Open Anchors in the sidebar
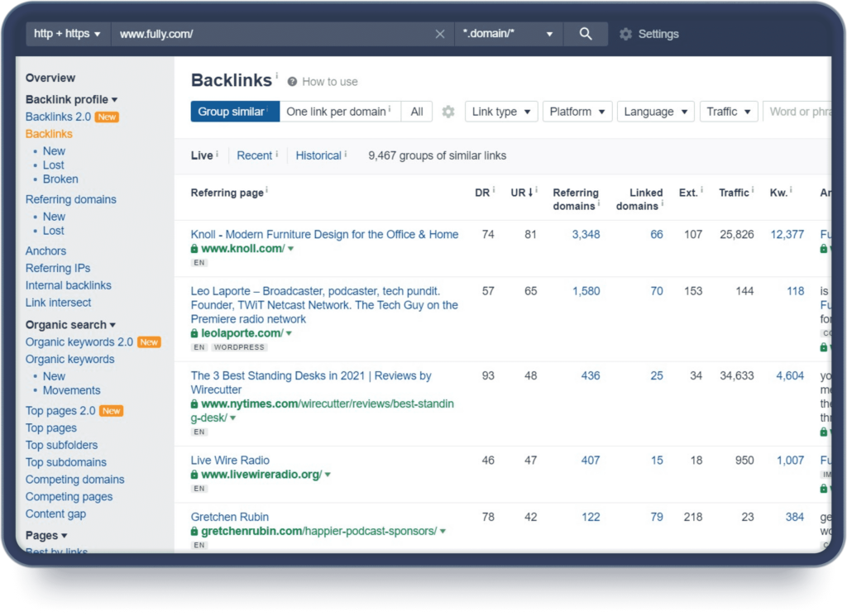 (x=46, y=251)
